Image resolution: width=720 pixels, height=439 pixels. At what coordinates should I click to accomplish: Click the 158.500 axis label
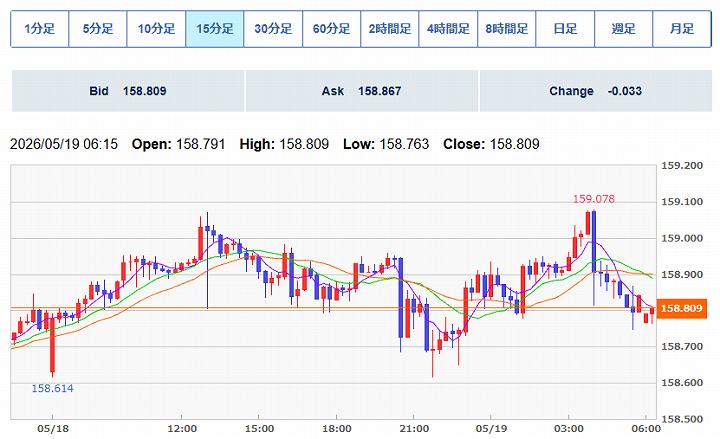pyautogui.click(x=682, y=419)
